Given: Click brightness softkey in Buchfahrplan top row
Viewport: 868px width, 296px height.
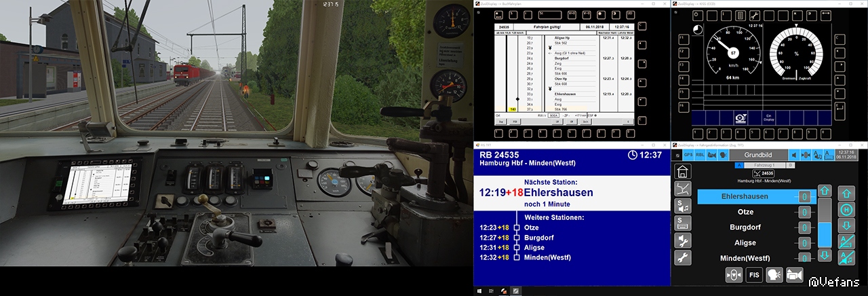Looking at the screenshot, I should (601, 15).
